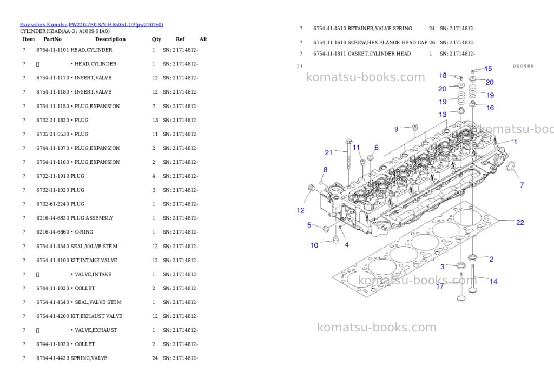Click callout 2 in the diagram
This screenshot has height=392, width=554.
pos(491,259)
